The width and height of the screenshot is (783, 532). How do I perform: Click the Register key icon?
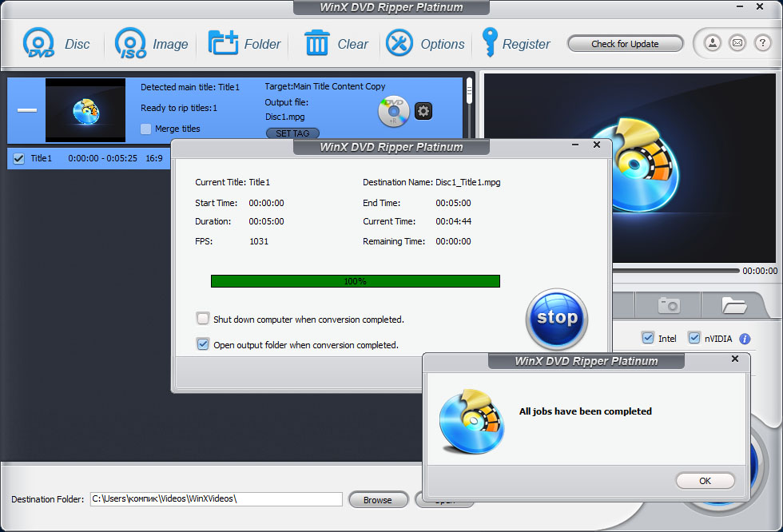pyautogui.click(x=489, y=42)
